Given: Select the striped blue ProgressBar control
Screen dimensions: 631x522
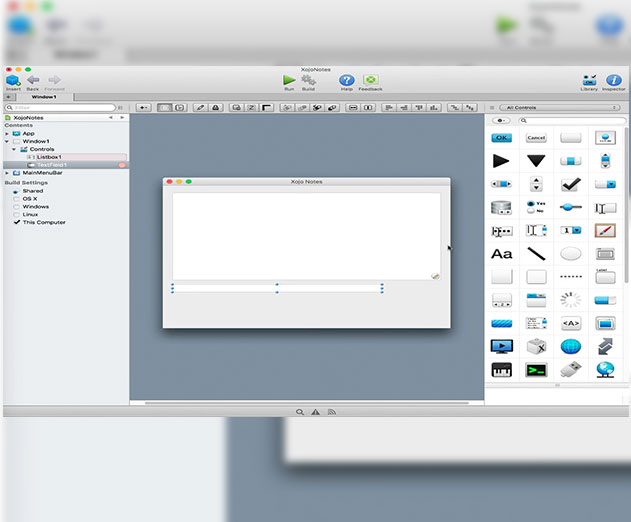Looking at the screenshot, I should click(501, 323).
